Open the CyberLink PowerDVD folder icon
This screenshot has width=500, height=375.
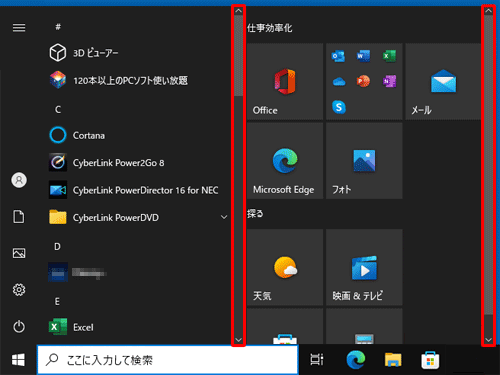[58, 217]
